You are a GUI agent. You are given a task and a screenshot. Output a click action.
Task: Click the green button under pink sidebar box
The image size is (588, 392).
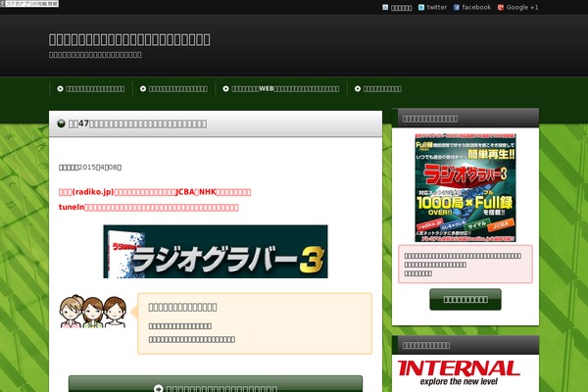coord(465,299)
